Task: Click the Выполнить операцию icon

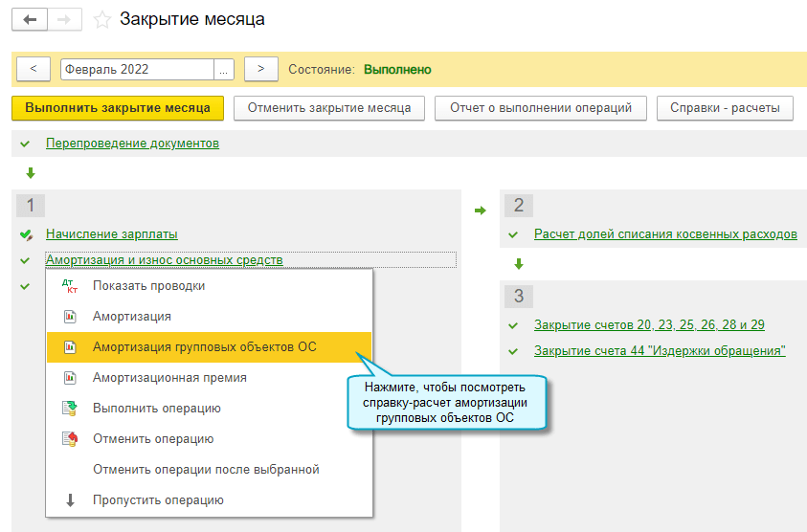Action: [69, 409]
